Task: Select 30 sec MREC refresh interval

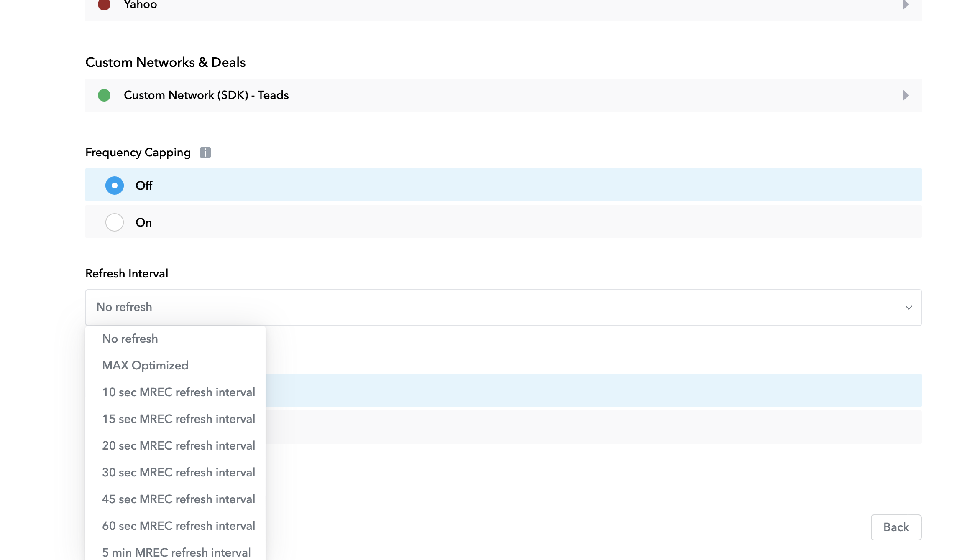Action: click(x=179, y=472)
